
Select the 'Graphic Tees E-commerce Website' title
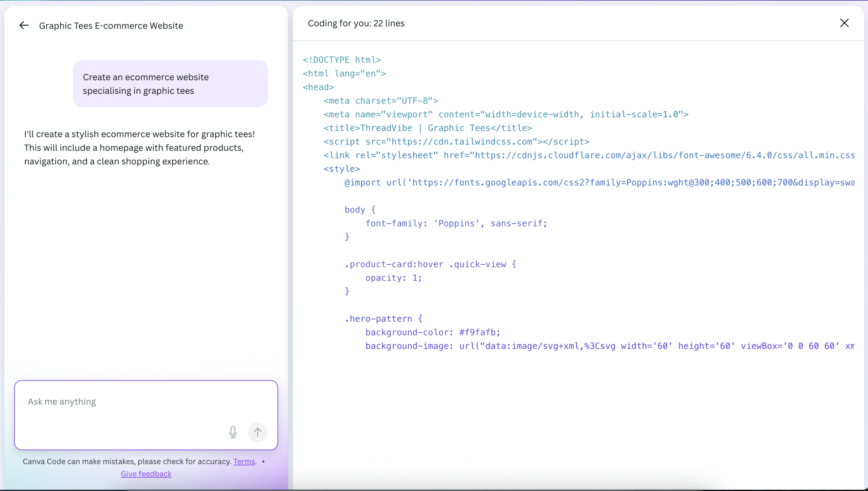pyautogui.click(x=111, y=26)
